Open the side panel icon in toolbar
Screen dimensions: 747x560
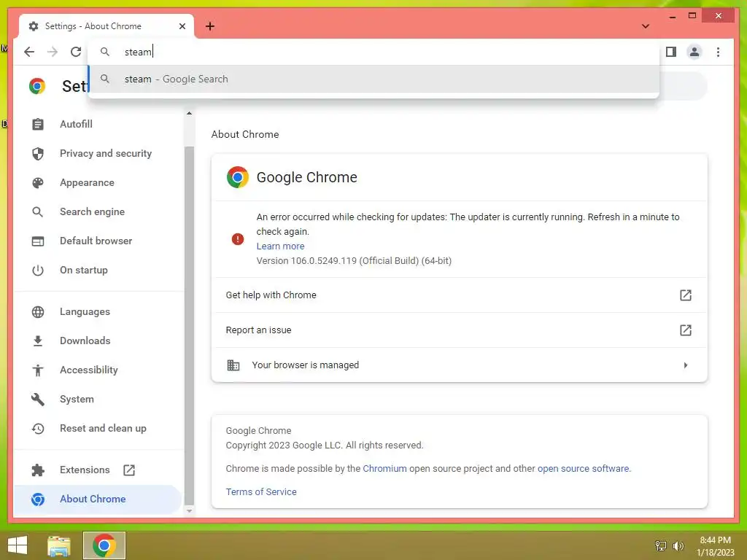click(671, 52)
